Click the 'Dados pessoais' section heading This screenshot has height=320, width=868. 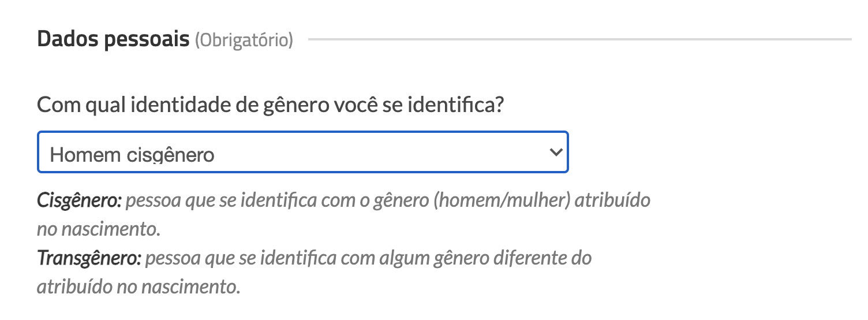(113, 39)
